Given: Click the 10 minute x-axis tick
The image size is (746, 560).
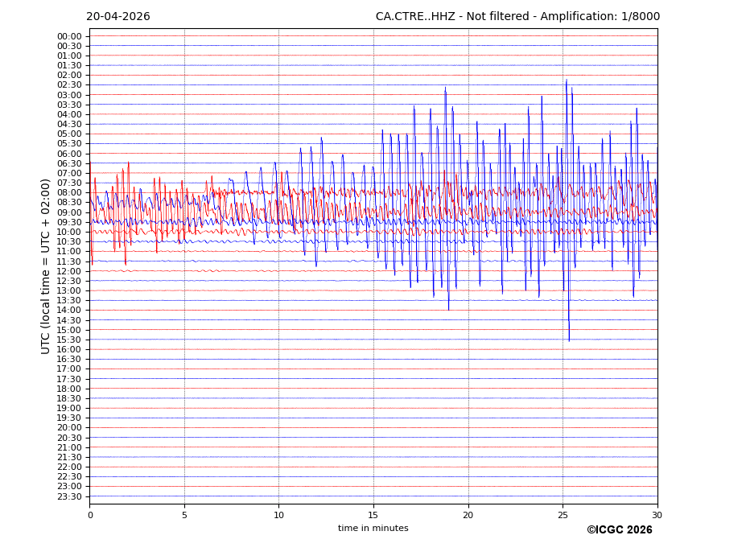Looking at the screenshot, I should [x=278, y=515].
